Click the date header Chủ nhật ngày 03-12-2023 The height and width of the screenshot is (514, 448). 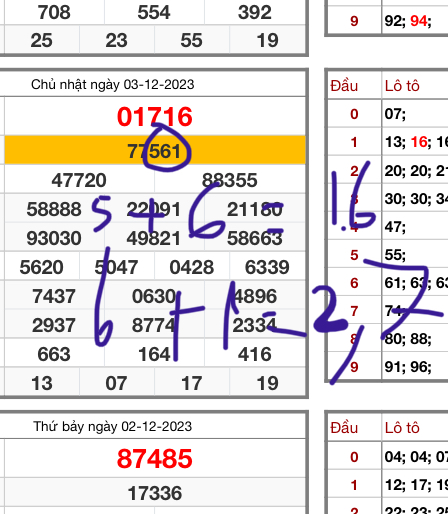(x=113, y=85)
